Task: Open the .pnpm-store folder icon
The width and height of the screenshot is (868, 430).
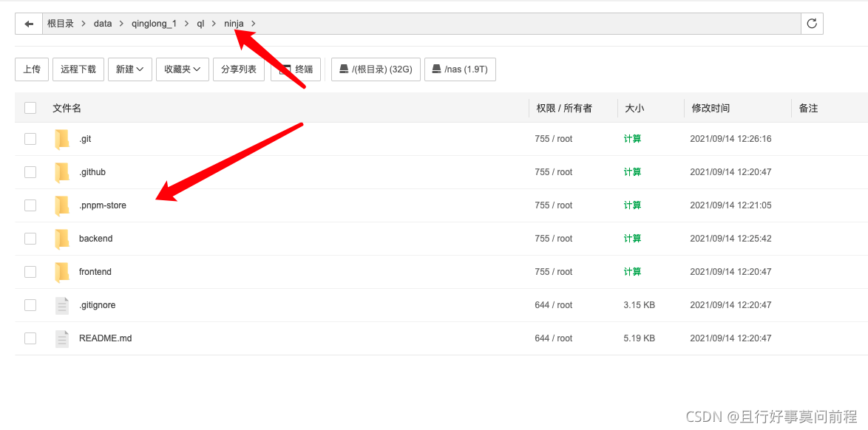Action: tap(62, 205)
